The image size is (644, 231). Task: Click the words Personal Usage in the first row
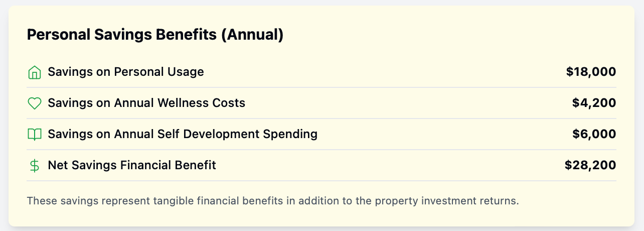pyautogui.click(x=159, y=72)
